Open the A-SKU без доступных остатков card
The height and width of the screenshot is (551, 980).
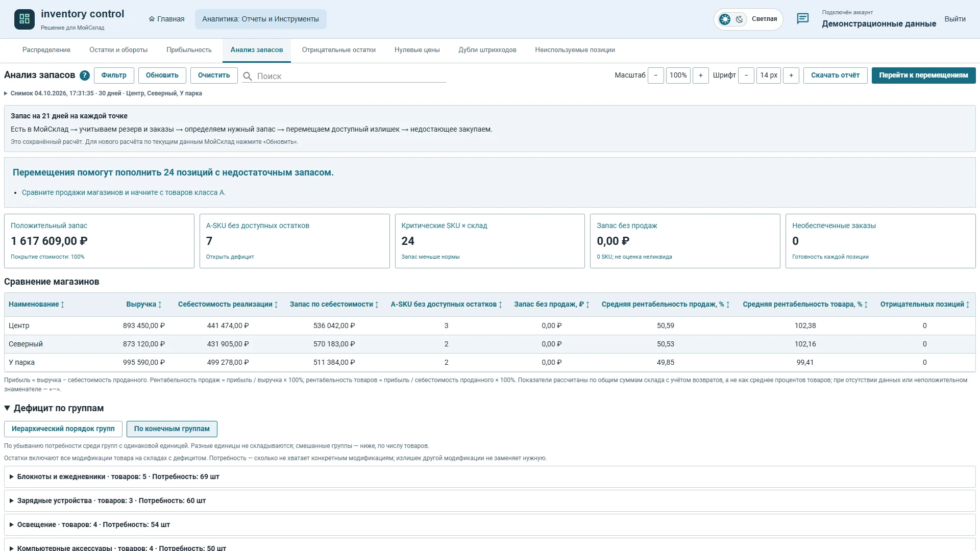295,241
